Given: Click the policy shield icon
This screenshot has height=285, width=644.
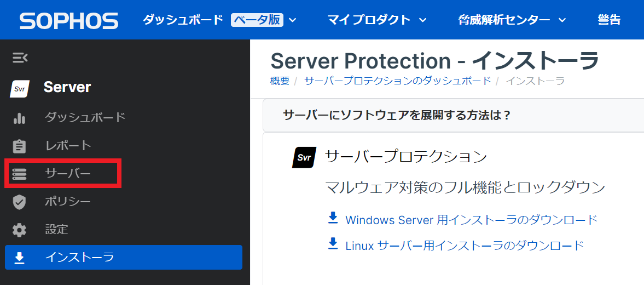Looking at the screenshot, I should (20, 202).
